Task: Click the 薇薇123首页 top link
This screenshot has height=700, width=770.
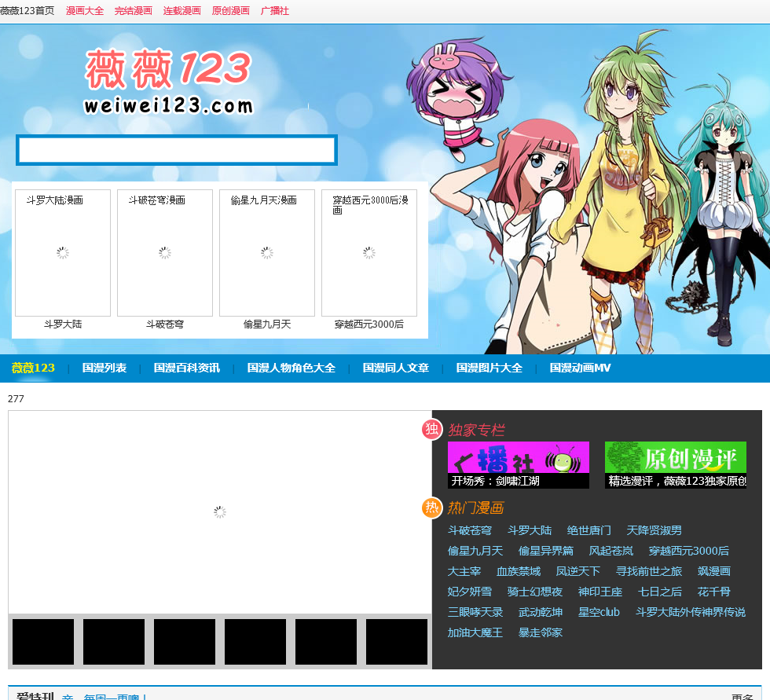Action: point(27,11)
